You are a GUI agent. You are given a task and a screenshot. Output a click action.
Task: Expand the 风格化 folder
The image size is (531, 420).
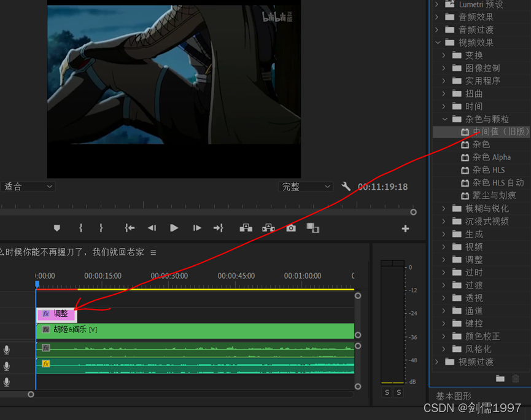click(x=444, y=349)
